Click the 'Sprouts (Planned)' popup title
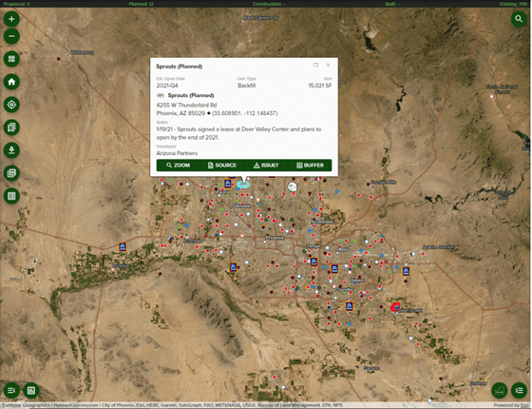The image size is (532, 409). [x=179, y=66]
